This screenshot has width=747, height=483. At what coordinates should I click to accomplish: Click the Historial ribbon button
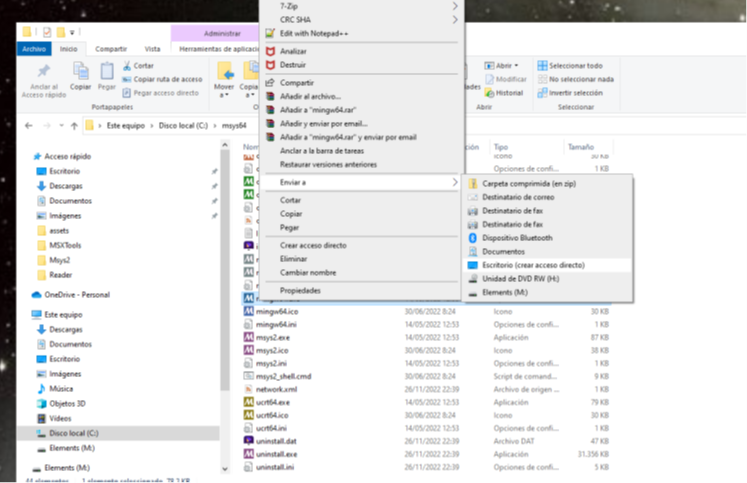[508, 93]
